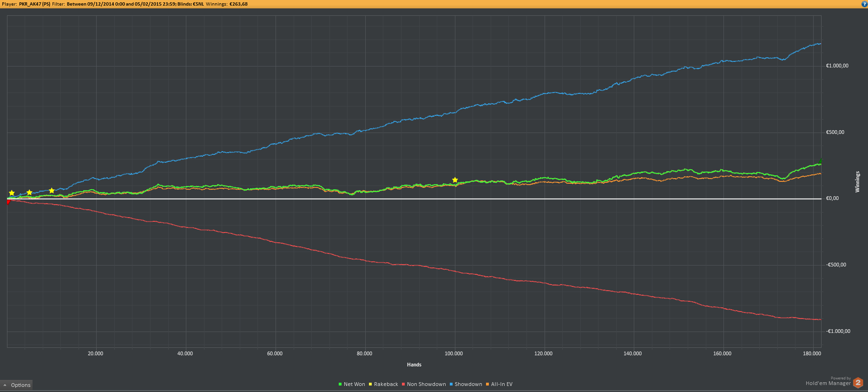Click the Winnings: €263,68 header value
Viewport: 868px width, 392px height.
pyautogui.click(x=227, y=4)
